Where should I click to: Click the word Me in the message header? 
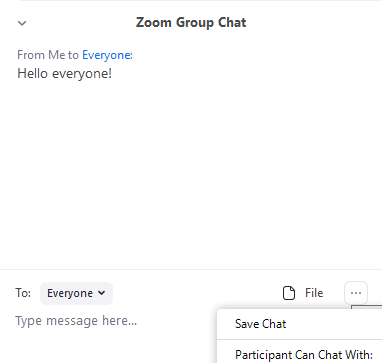coord(56,55)
